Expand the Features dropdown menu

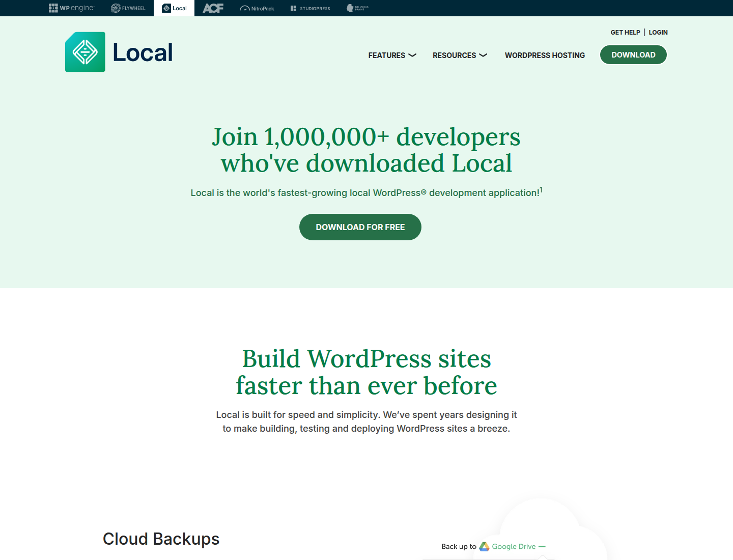392,55
